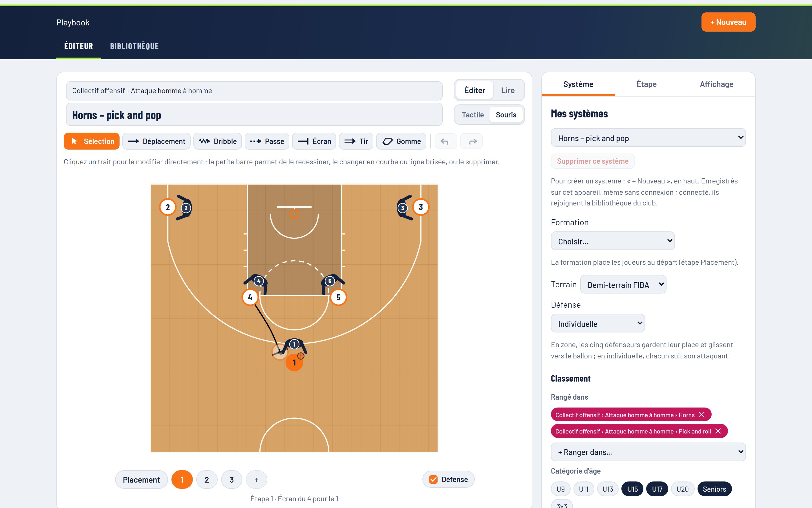Select the Sélection pointer tool
The width and height of the screenshot is (812, 508).
tap(91, 141)
